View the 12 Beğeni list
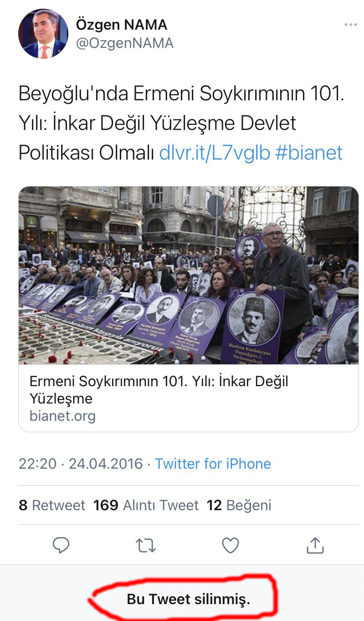 click(239, 505)
